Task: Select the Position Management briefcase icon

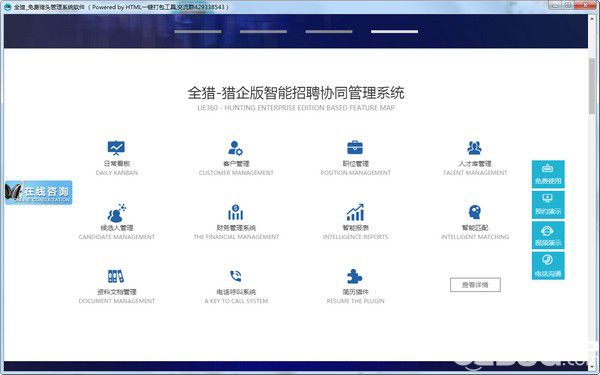Action: pyautogui.click(x=355, y=147)
